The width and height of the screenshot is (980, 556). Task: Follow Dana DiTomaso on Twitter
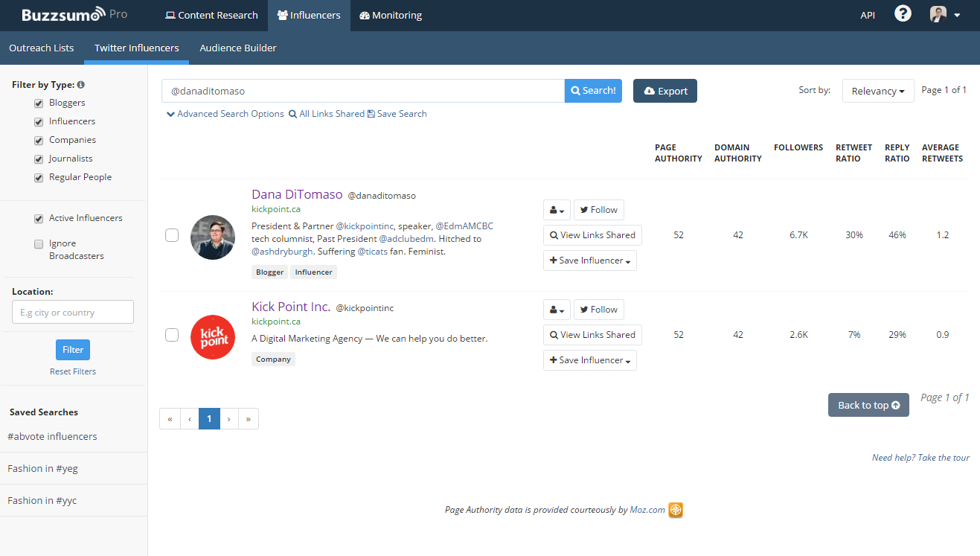coord(598,210)
